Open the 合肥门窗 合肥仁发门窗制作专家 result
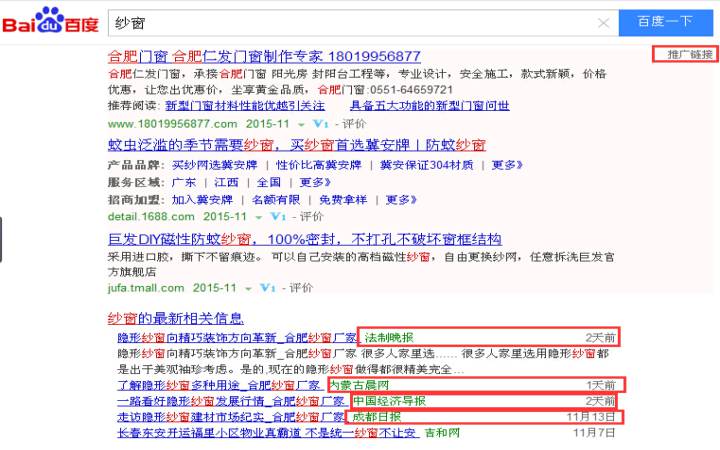This screenshot has width=720, height=450. [264, 56]
